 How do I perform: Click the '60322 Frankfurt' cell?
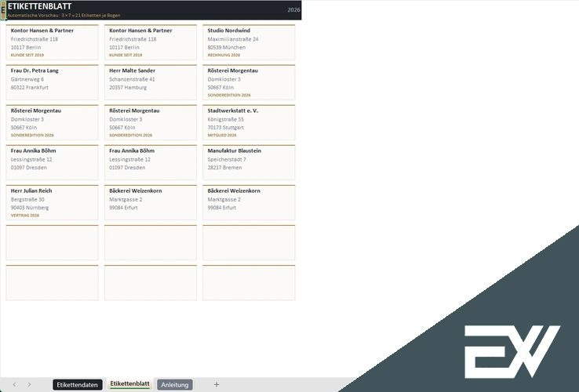pos(30,88)
